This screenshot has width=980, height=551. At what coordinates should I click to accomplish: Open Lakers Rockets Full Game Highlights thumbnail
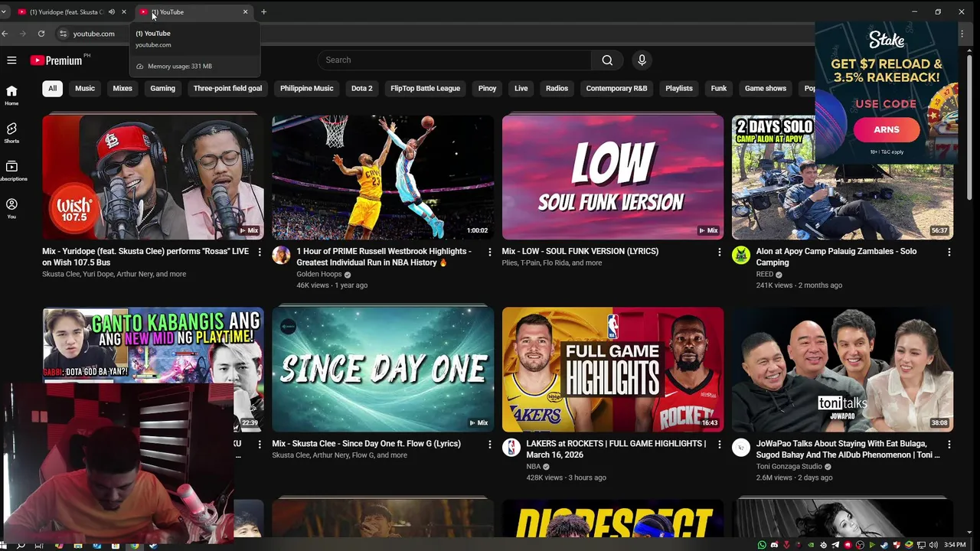coord(612,370)
